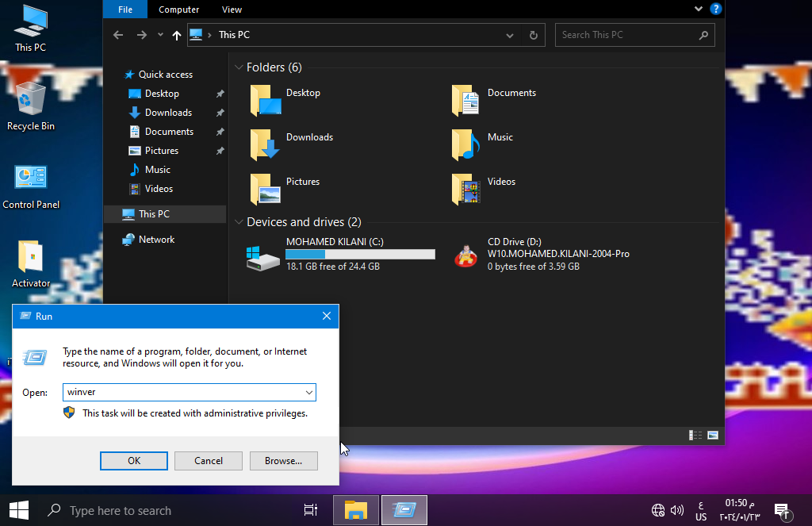
Task: Switch to details view layout
Action: pos(695,436)
